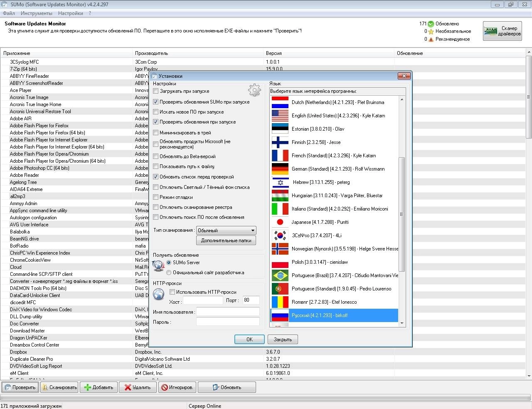The width and height of the screenshot is (532, 409).
Task: Click the yellow star Optional icon
Action: (x=431, y=31)
